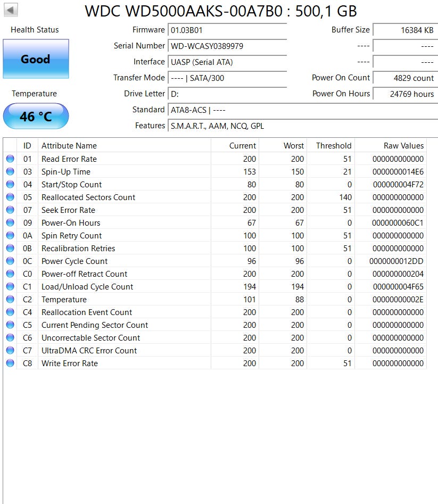Select the Reallocated Sectors Count attribute name

tap(88, 197)
